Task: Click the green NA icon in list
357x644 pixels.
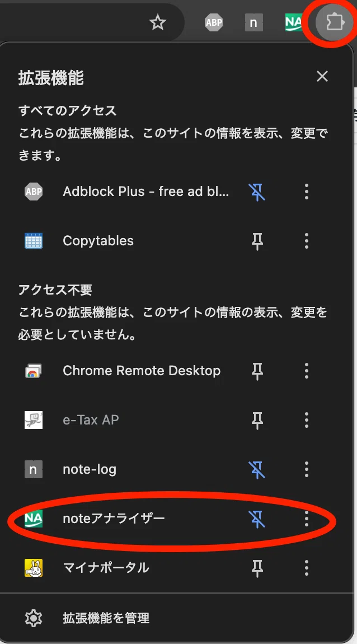Action: pos(33,519)
